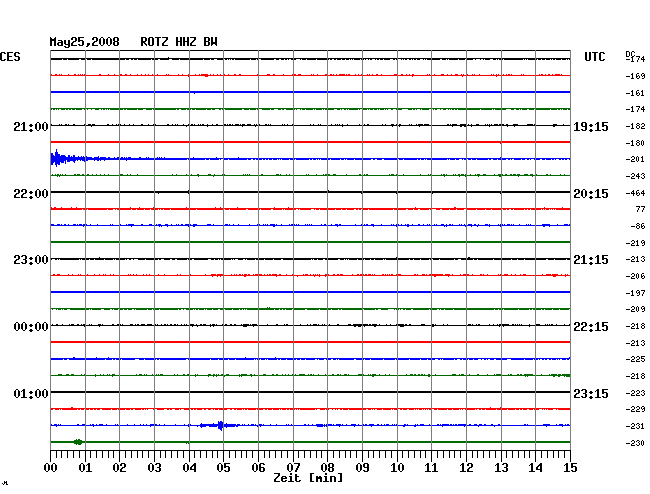650x494 pixels.
Task: Click the "21:00" local time label
Action: [31, 127]
